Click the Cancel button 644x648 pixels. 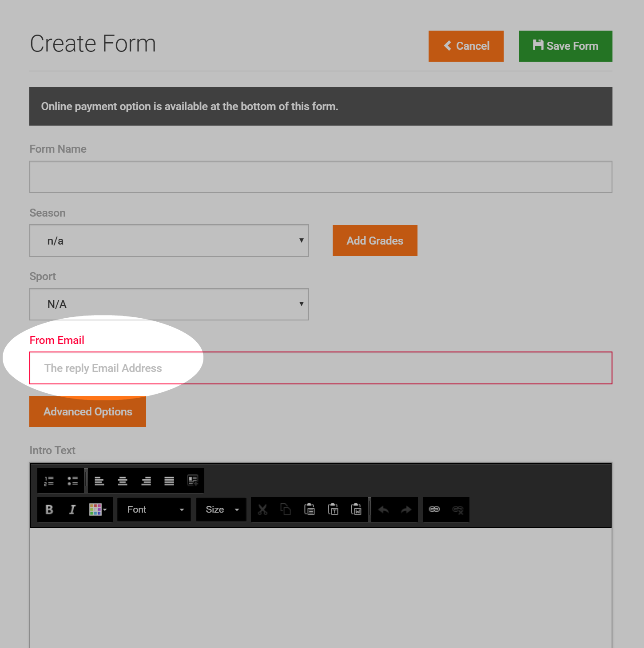tap(466, 46)
